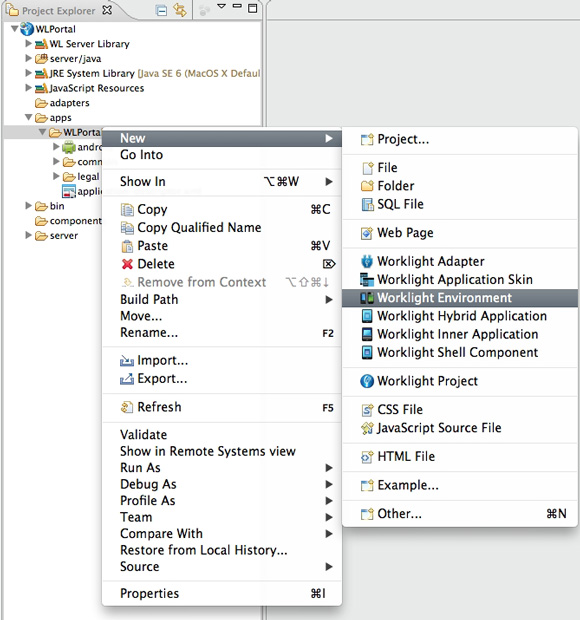Open the New submenu
Viewport: 580px width, 620px height.
tap(222, 138)
